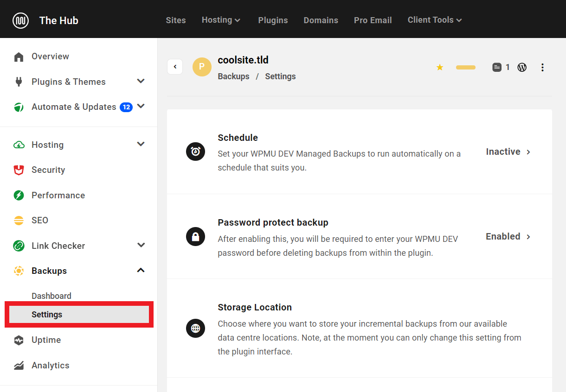Image resolution: width=566 pixels, height=392 pixels.
Task: Click The Hub title text
Action: tap(59, 20)
